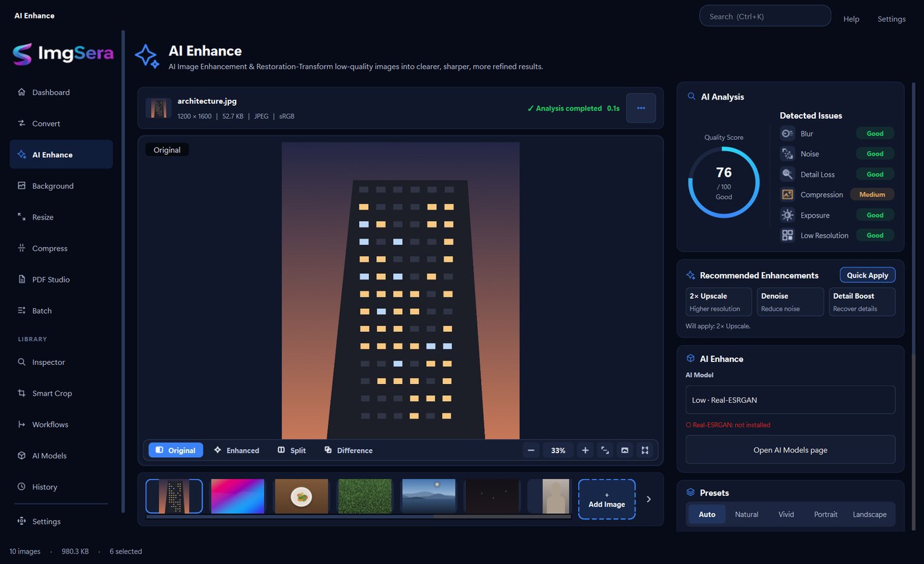Select the green grass thumbnail
This screenshot has height=564, width=924.
click(x=365, y=496)
